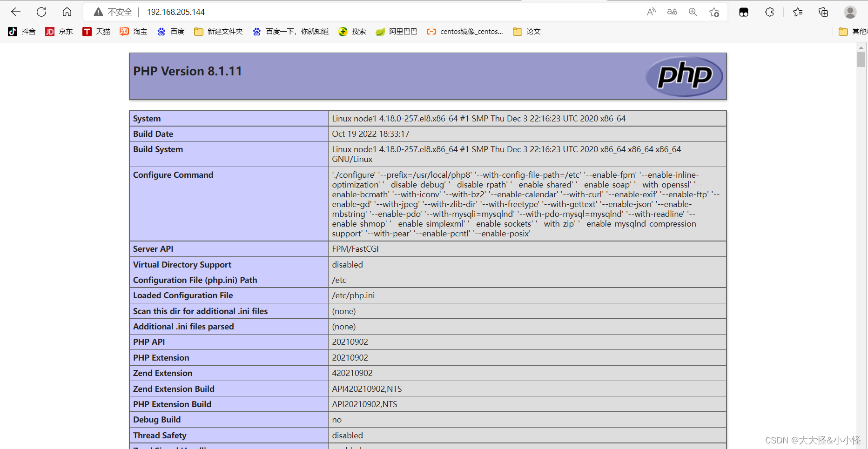868x449 pixels.
Task: Select the Build System row label
Action: coord(158,149)
